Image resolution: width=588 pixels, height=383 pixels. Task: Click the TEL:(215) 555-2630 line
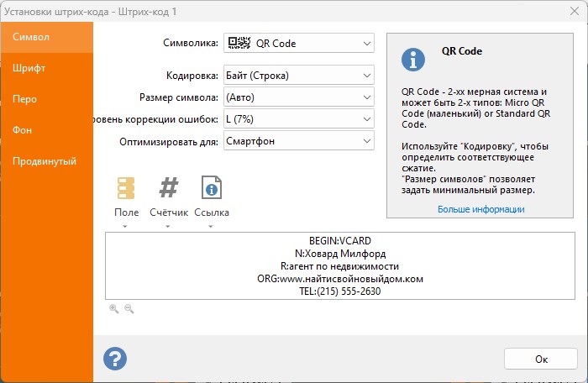(x=339, y=291)
